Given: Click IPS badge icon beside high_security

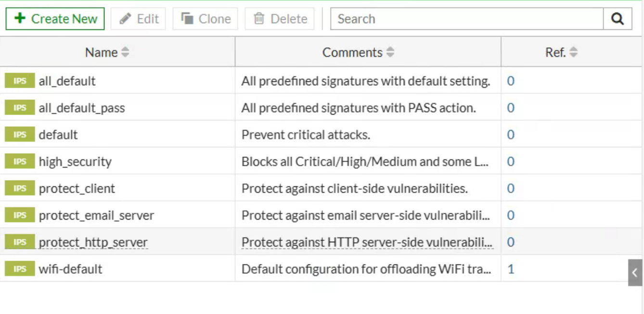Looking at the screenshot, I should (x=20, y=161).
